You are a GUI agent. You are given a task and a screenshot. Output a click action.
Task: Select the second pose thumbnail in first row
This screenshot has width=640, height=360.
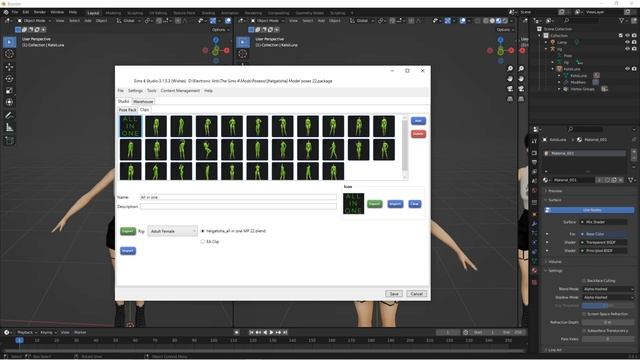pyautogui.click(x=156, y=126)
